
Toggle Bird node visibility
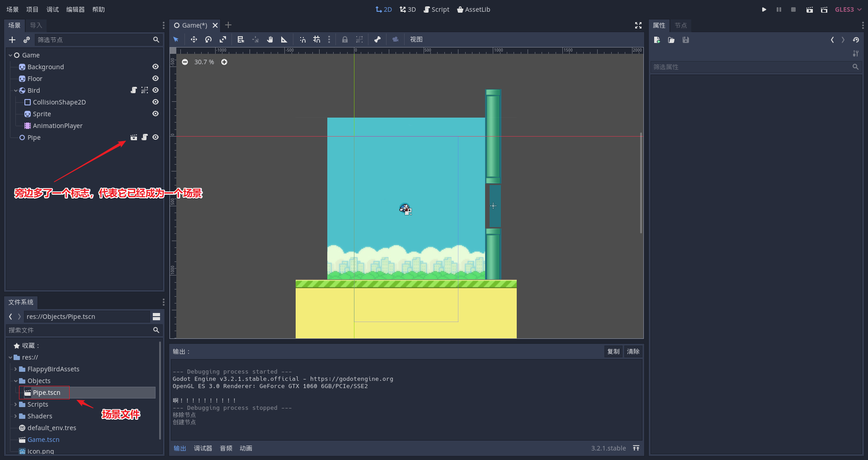click(x=156, y=90)
